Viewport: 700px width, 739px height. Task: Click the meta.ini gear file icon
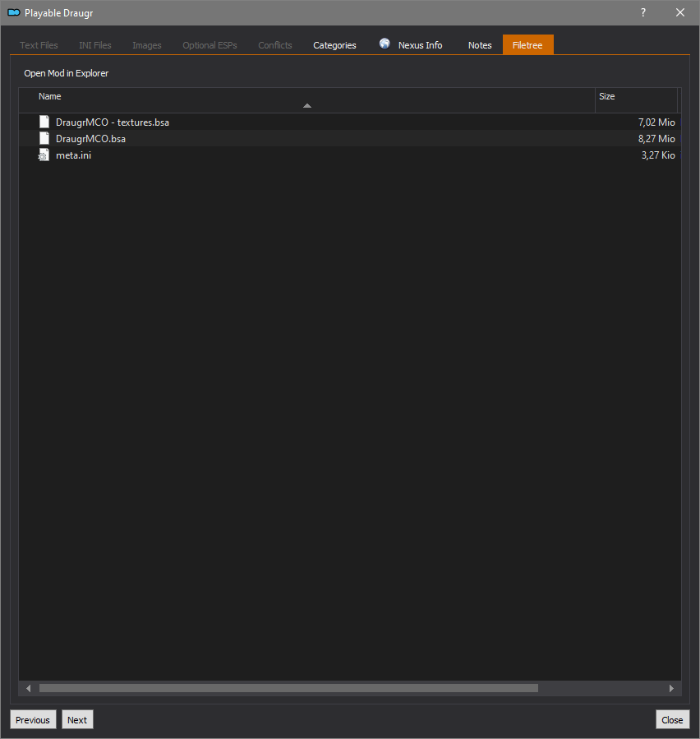click(44, 155)
